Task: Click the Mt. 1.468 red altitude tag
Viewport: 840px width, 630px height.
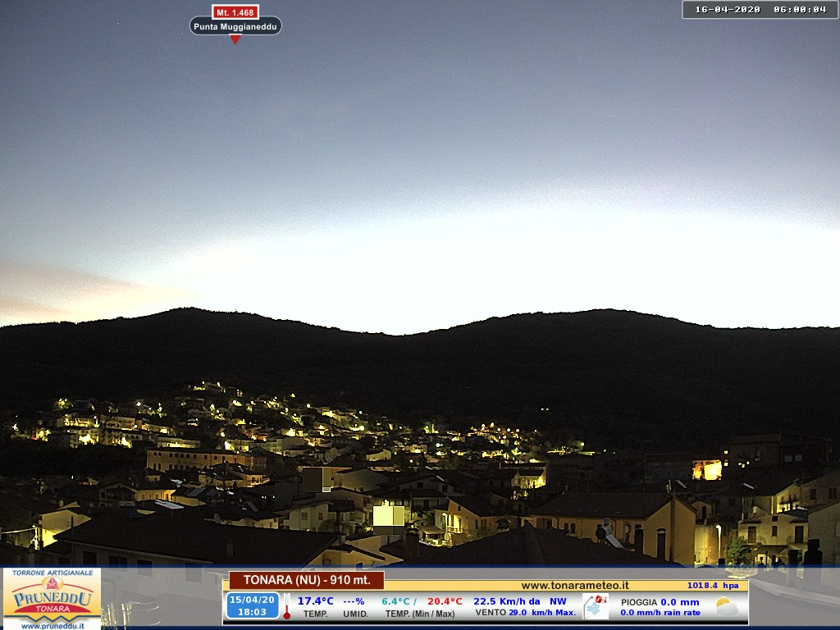Action: tap(235, 11)
